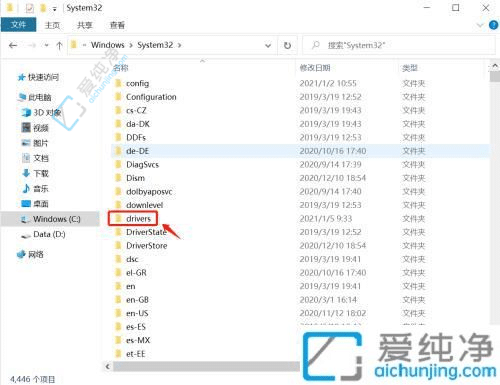The width and height of the screenshot is (500, 385).
Task: Click the downlevel folder icon
Action: click(118, 205)
